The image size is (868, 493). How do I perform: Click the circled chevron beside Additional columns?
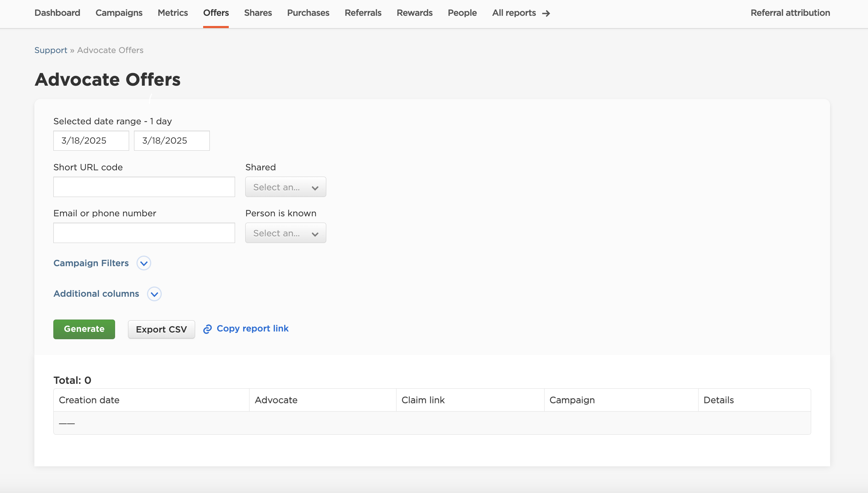[x=154, y=294]
